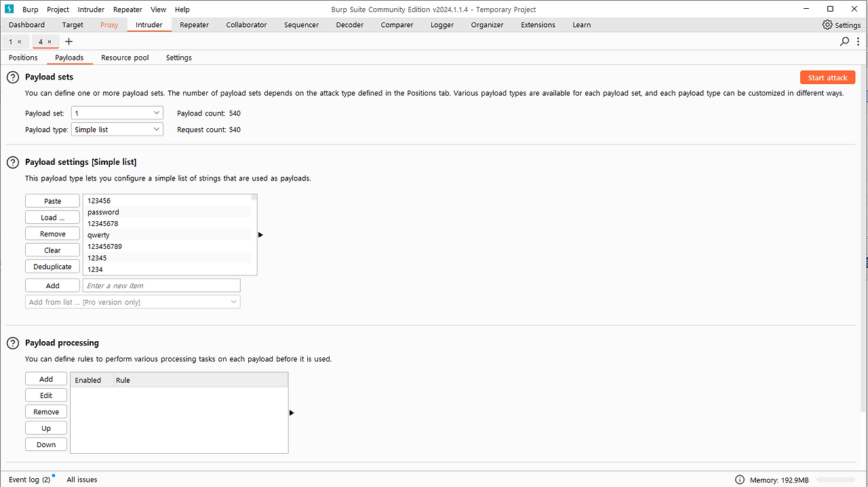
Task: Open the Repeater menu
Action: 127,9
